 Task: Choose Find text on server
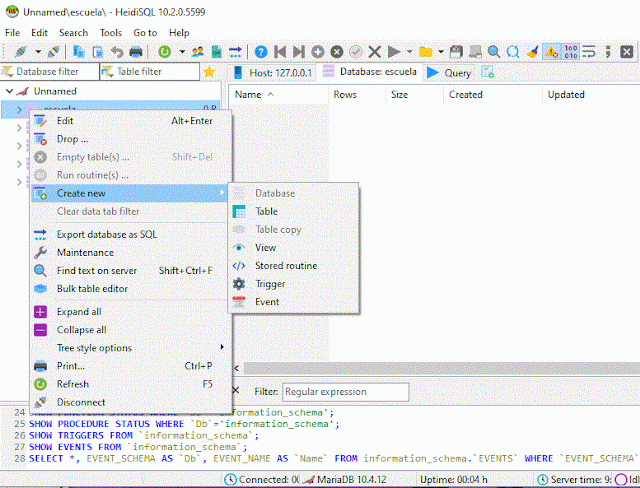click(129, 271)
